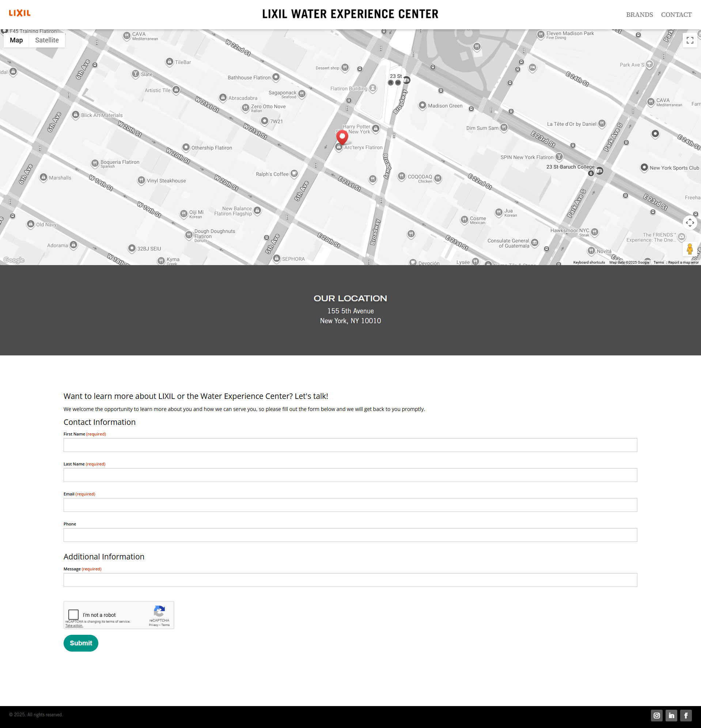701x728 pixels.
Task: Click the red location pin on map
Action: tap(342, 137)
